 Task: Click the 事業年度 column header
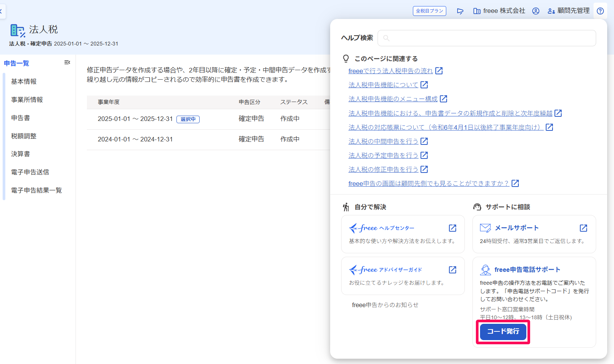pos(109,102)
